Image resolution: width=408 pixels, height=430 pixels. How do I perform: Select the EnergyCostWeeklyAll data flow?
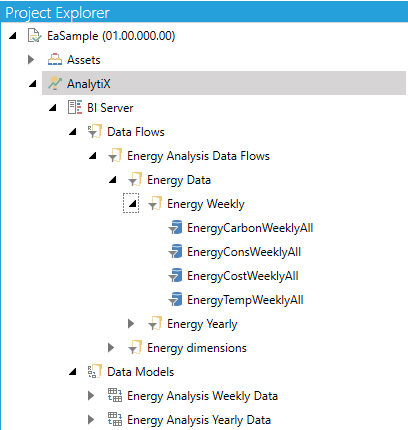click(243, 276)
